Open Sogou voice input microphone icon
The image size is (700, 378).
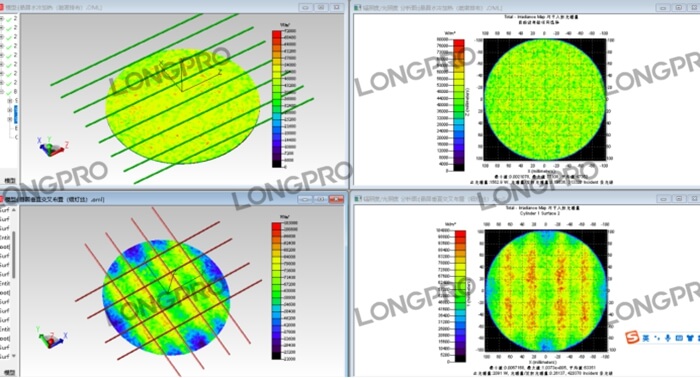[667, 338]
